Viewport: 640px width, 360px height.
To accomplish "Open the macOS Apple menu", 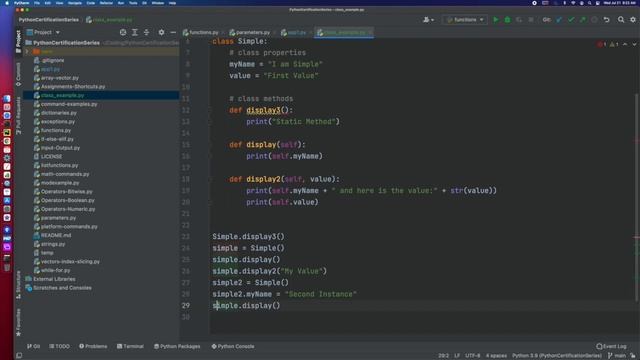I will (x=7, y=3).
